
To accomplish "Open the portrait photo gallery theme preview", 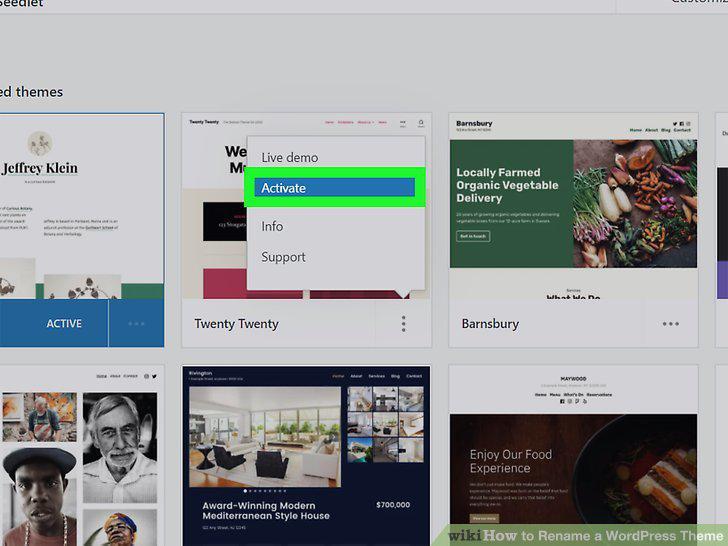I will pos(80,456).
